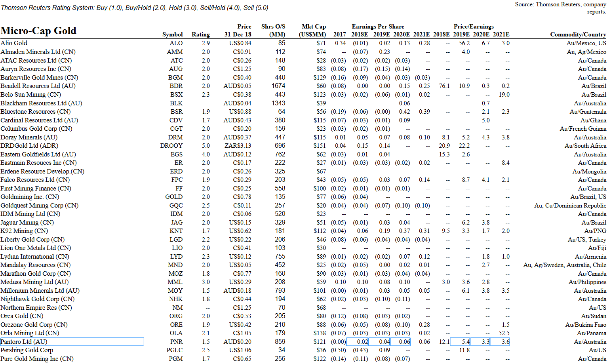Click the "Earnings Per Share" group header
The height and width of the screenshot is (364, 611).
point(378,27)
